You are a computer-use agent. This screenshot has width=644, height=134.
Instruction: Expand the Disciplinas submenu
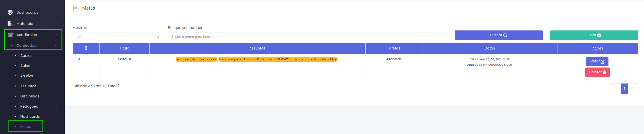56,96
